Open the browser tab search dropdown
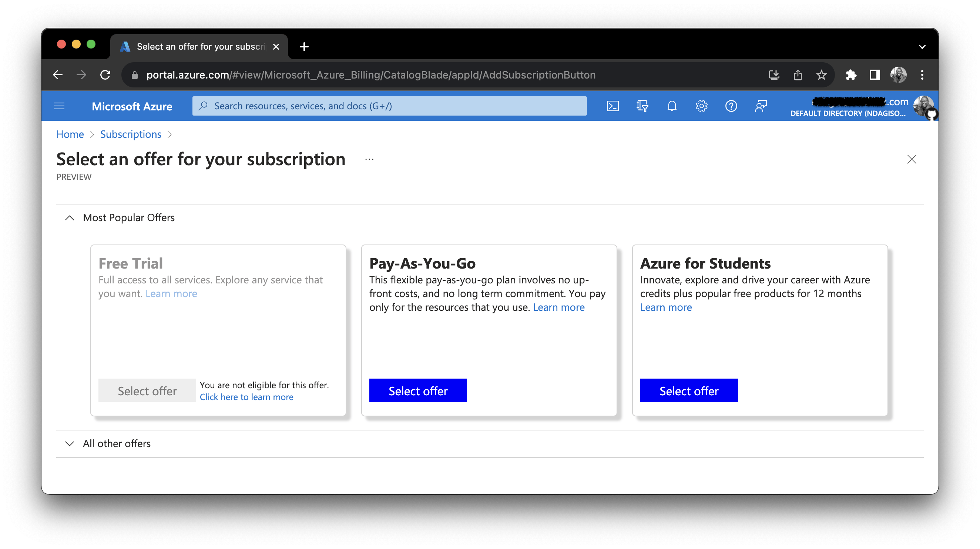 [922, 46]
